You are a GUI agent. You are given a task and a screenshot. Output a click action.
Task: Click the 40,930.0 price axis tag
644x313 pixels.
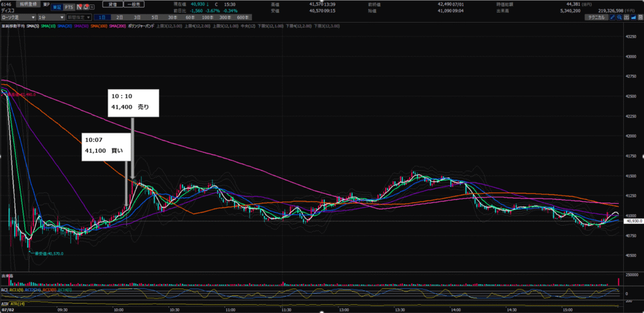(x=633, y=221)
